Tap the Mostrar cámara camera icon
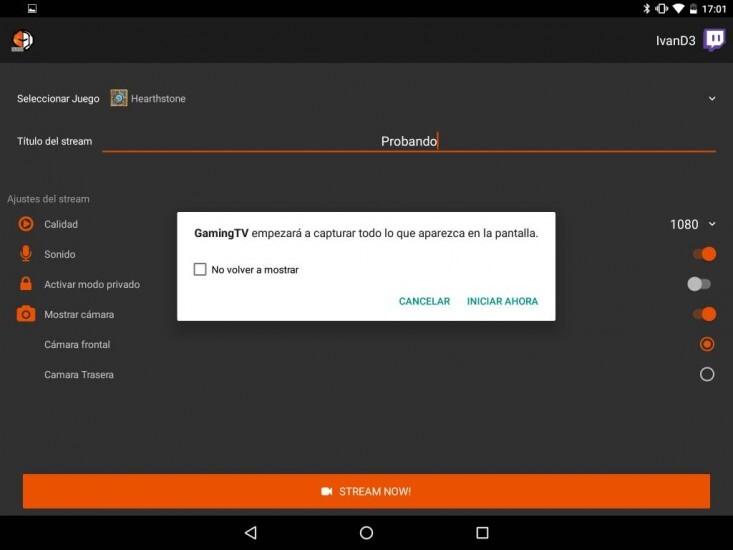Screen dimensions: 733x550 (x=26, y=314)
